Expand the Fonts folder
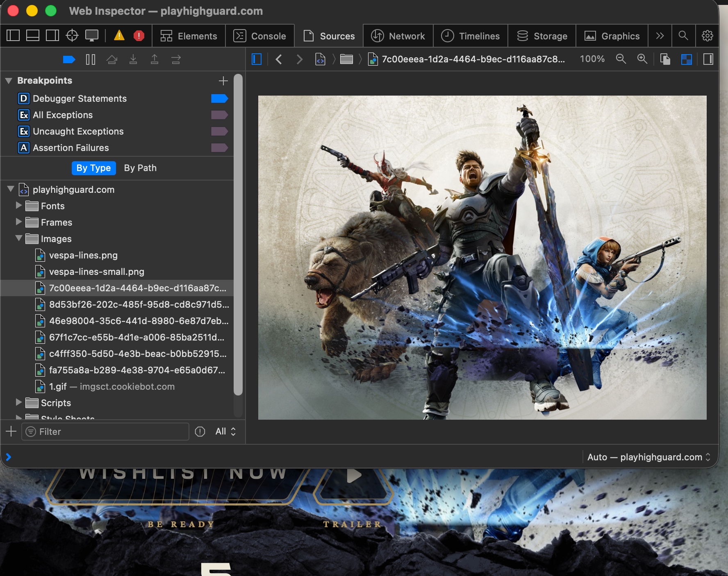Screen dimensions: 728x576 pyautogui.click(x=18, y=206)
